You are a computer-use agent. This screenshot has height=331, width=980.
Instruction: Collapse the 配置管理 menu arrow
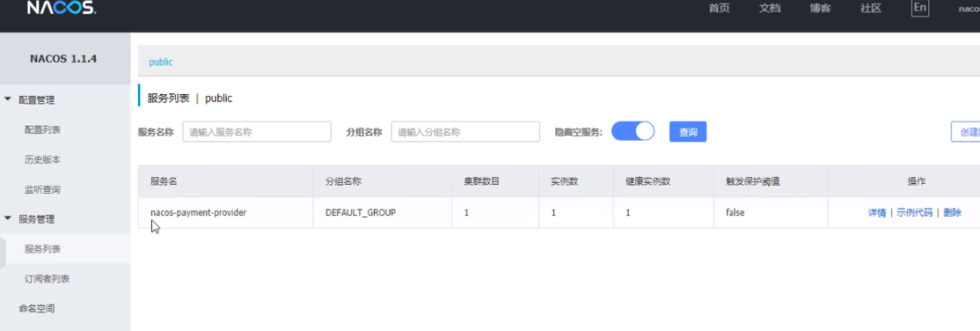(x=8, y=99)
